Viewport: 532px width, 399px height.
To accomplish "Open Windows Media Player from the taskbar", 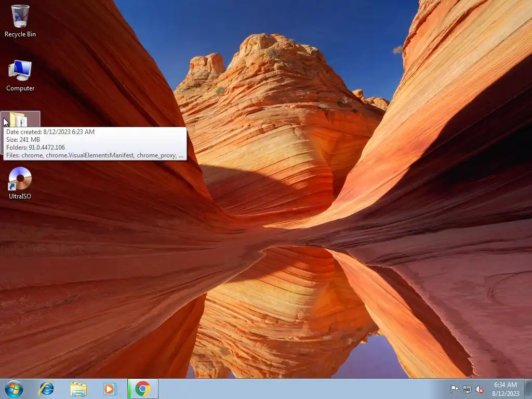I will pyautogui.click(x=110, y=389).
